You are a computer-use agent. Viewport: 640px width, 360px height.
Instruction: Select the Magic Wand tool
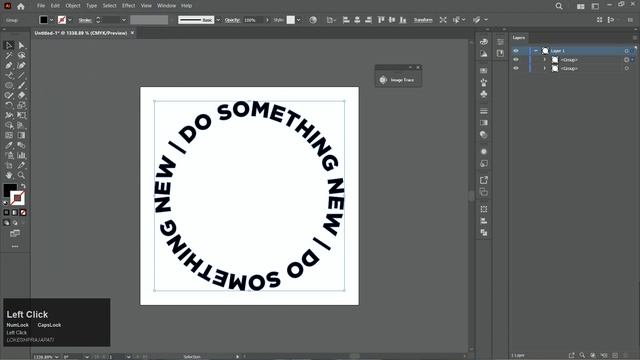tap(9, 56)
